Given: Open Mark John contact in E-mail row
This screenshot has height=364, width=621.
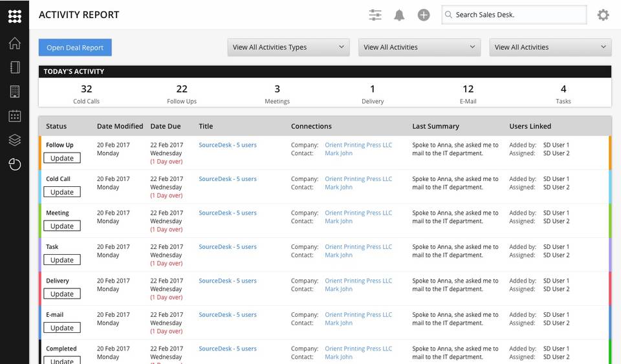Looking at the screenshot, I should [338, 323].
